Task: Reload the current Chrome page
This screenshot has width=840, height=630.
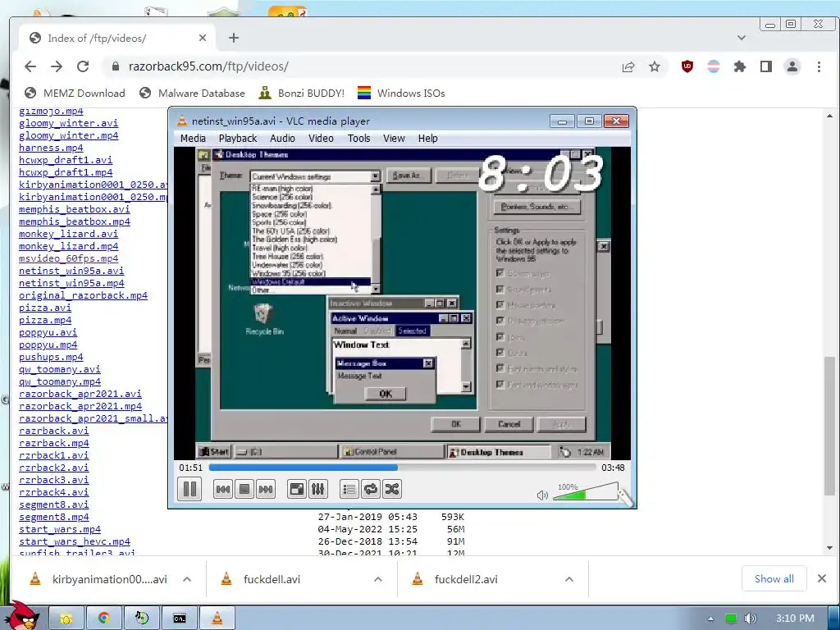Action: (x=83, y=66)
